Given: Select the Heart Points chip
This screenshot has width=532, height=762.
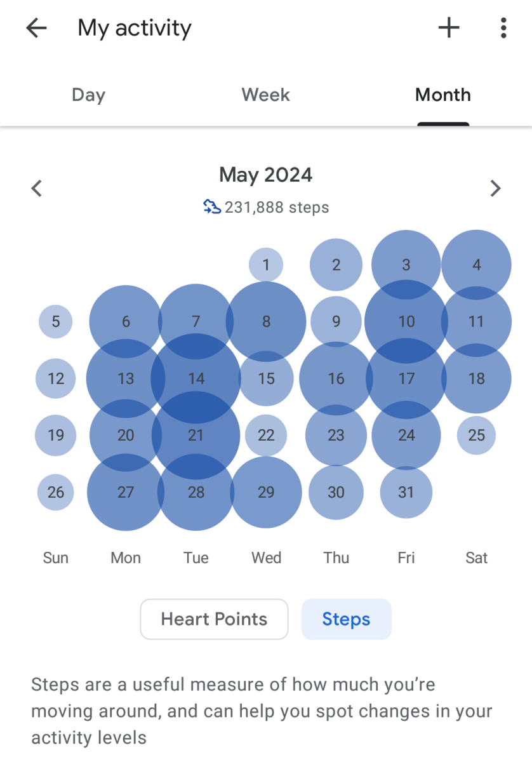Looking at the screenshot, I should tap(214, 619).
